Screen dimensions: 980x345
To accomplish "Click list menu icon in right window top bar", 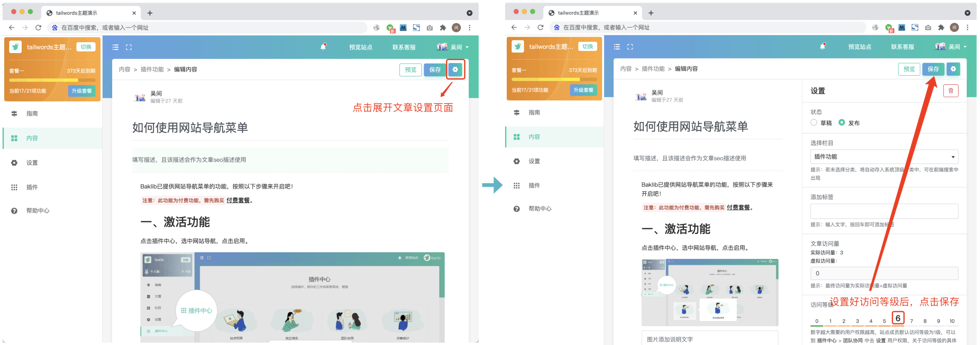I will pyautogui.click(x=617, y=47).
